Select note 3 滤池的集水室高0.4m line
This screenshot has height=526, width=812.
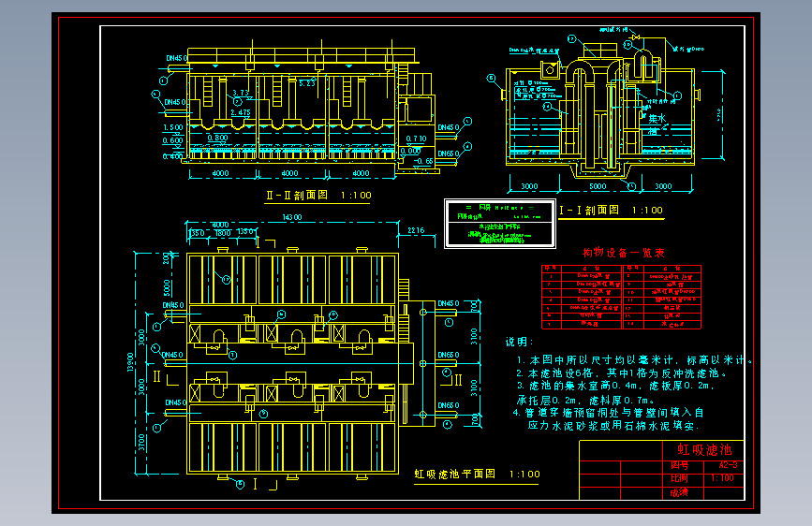615,386
